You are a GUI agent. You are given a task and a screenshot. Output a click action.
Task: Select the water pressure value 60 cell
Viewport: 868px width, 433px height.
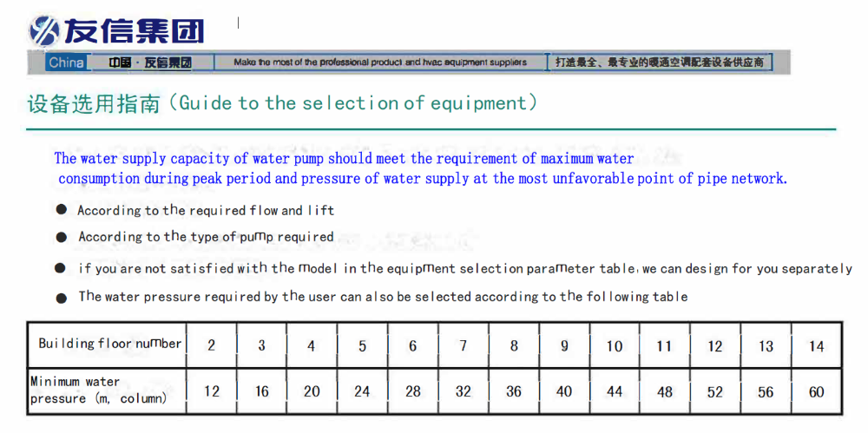click(x=816, y=391)
